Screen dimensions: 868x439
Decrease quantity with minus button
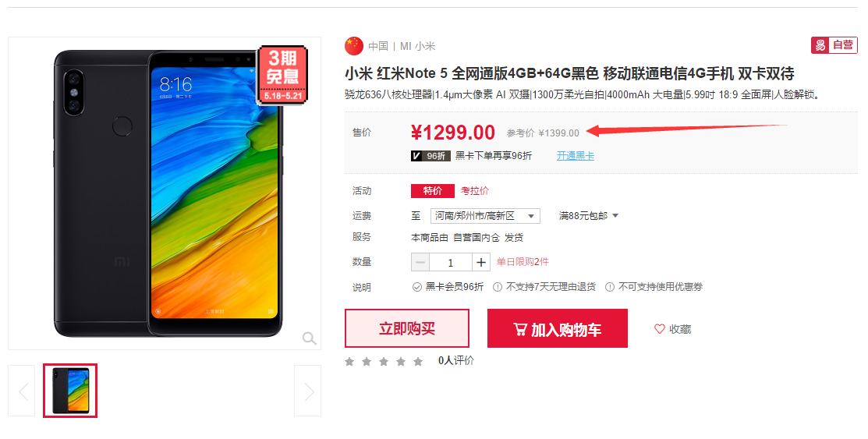[x=420, y=263]
